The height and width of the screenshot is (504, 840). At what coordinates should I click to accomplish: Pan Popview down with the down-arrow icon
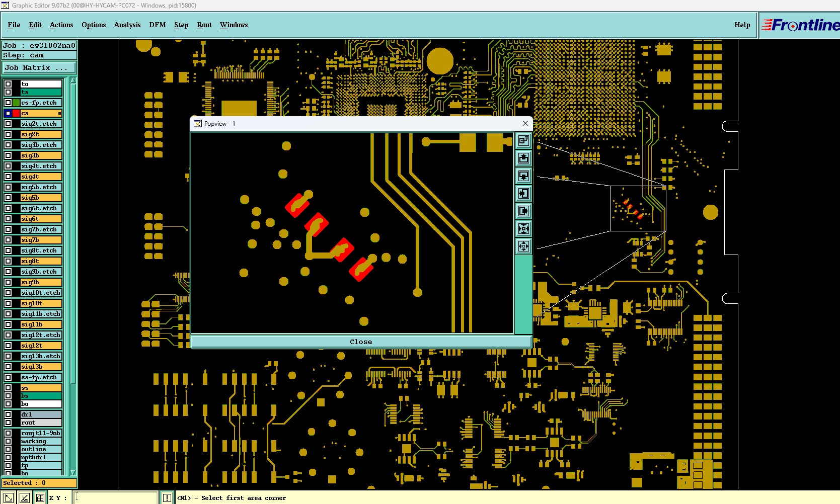coord(523,176)
